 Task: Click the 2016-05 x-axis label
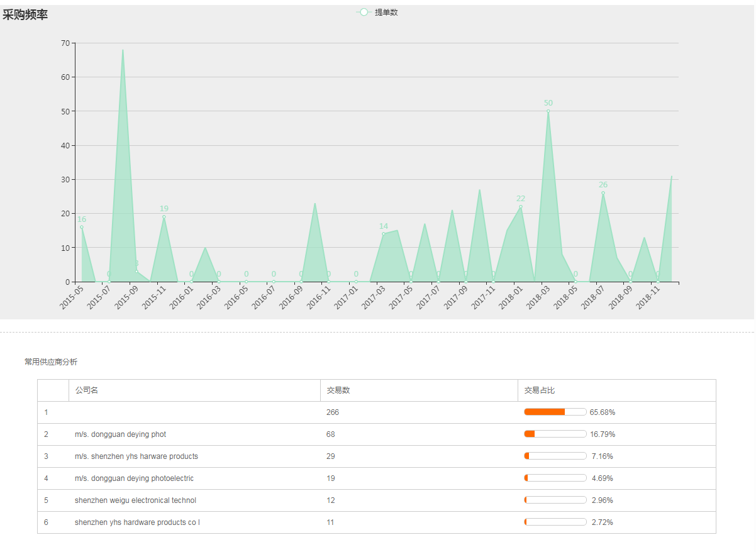[237, 297]
